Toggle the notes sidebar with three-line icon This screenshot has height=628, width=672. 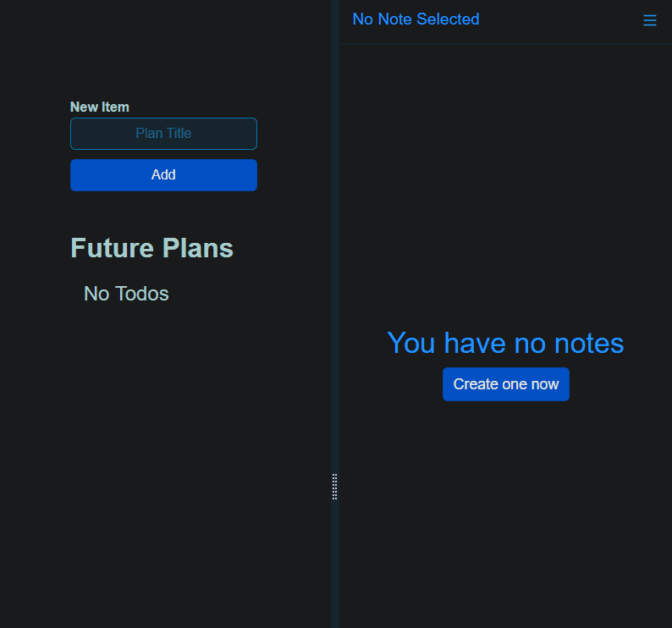[x=649, y=20]
